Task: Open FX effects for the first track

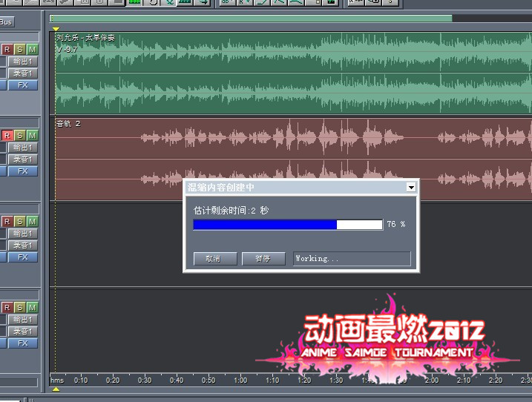Action: pyautogui.click(x=23, y=85)
